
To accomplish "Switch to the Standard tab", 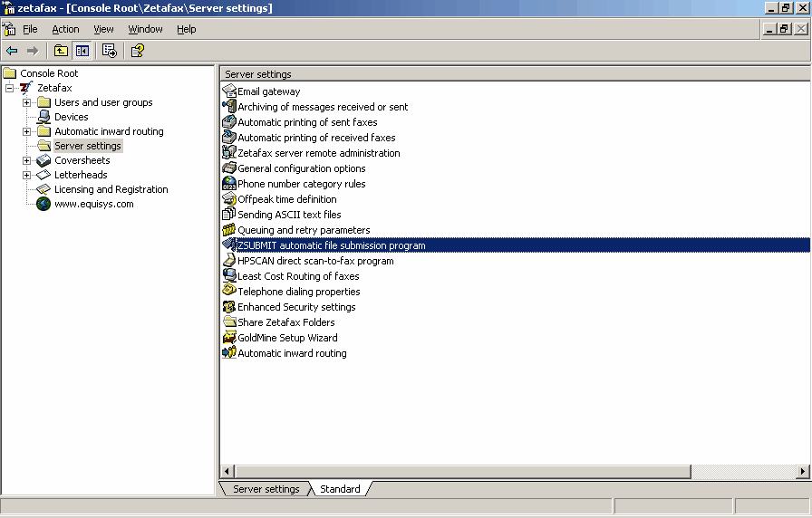I will tap(340, 489).
